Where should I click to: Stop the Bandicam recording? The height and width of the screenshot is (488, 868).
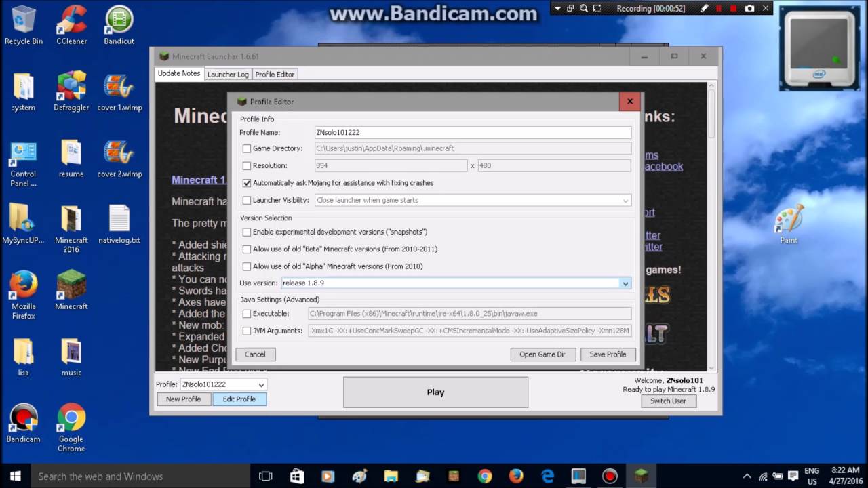tap(734, 8)
